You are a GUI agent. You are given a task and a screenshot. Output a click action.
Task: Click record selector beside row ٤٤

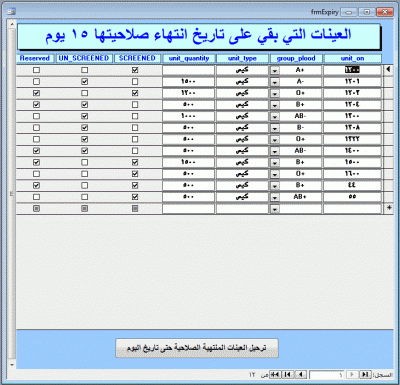tap(388, 185)
